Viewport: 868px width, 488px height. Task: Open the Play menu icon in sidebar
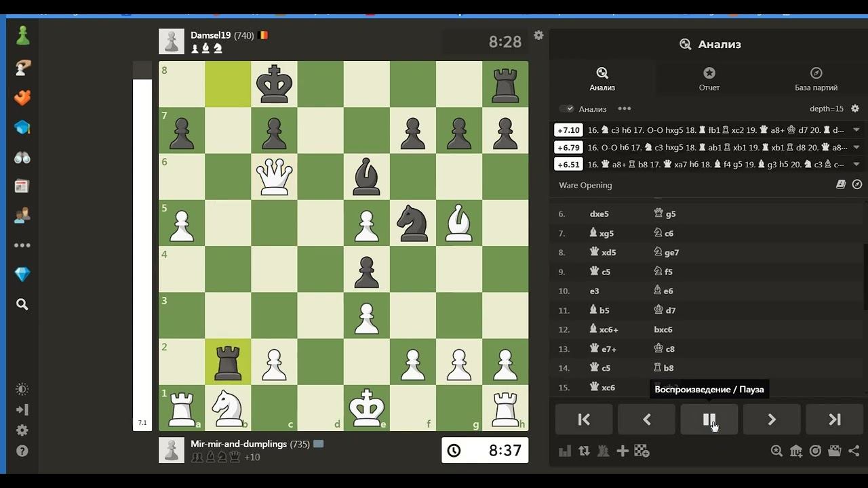[x=22, y=67]
